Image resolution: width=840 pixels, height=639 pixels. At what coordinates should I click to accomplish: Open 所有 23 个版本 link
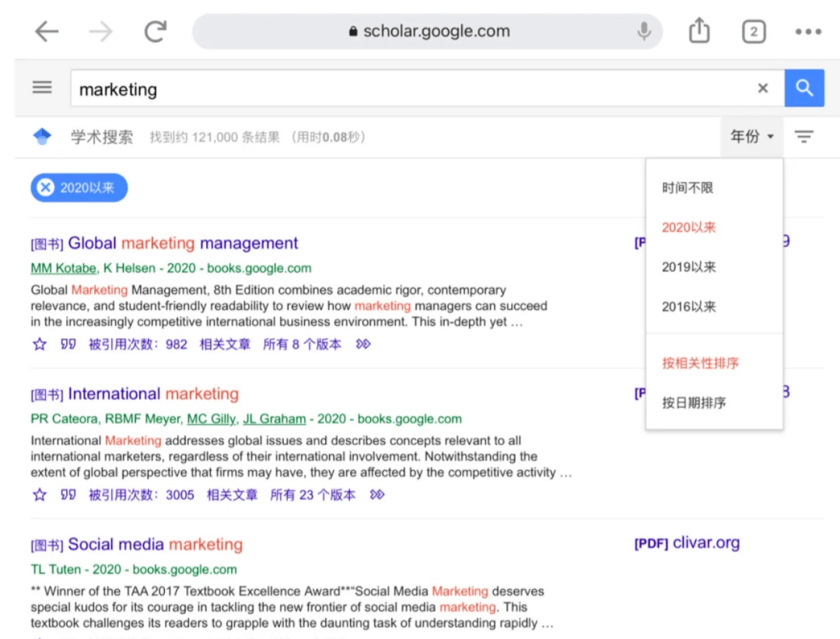pyautogui.click(x=313, y=495)
